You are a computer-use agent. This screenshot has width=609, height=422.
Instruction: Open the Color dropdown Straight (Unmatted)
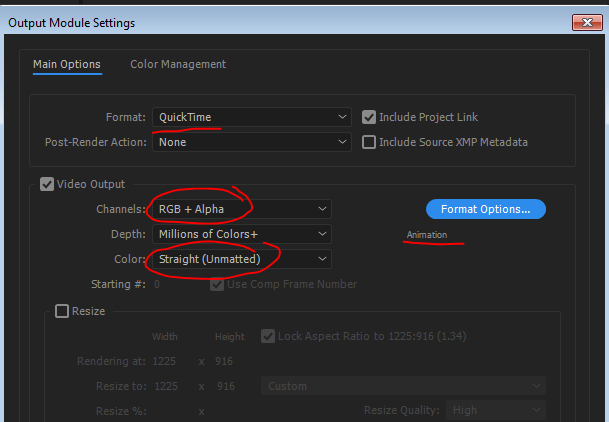point(242,259)
